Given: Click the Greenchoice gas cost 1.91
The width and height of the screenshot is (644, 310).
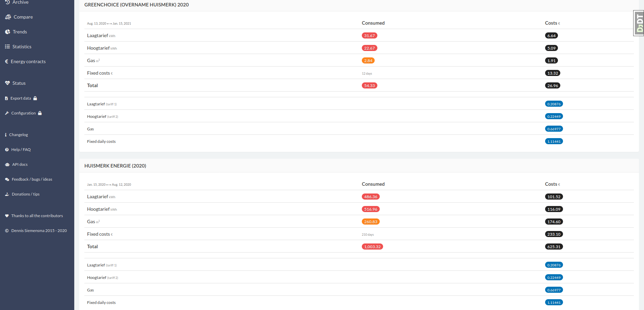Looking at the screenshot, I should point(552,60).
